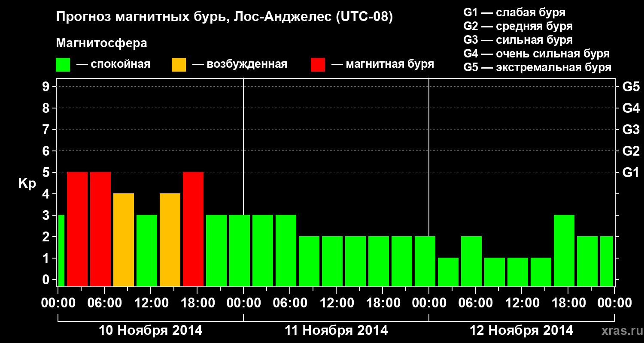Select legend line 'G4 — очень сильная буря'

point(536,54)
